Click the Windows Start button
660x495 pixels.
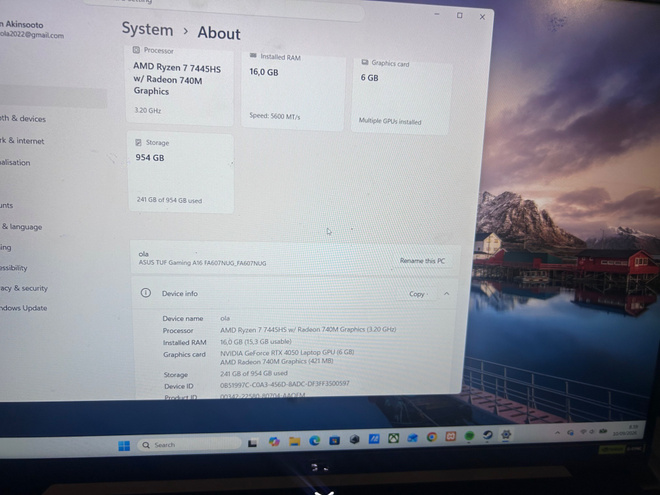pos(124,446)
